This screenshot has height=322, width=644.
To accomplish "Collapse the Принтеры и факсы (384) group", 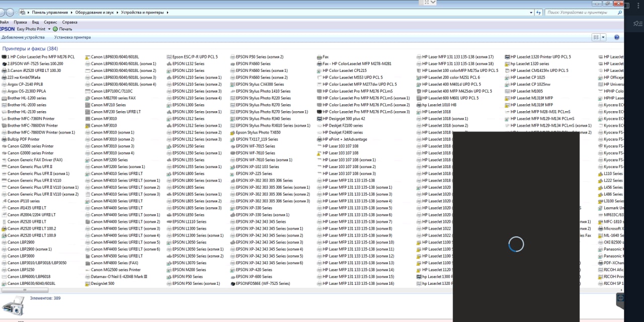I will pyautogui.click(x=30, y=49).
